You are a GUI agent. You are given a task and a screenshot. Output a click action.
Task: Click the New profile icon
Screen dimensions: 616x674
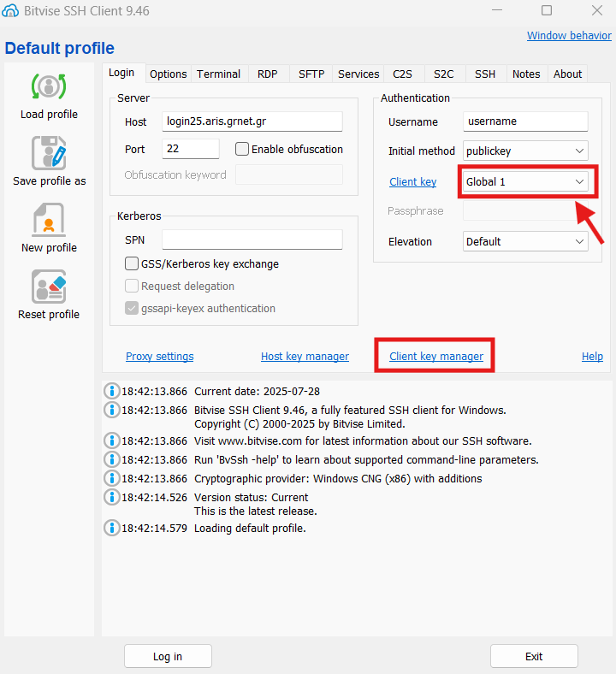click(x=49, y=221)
